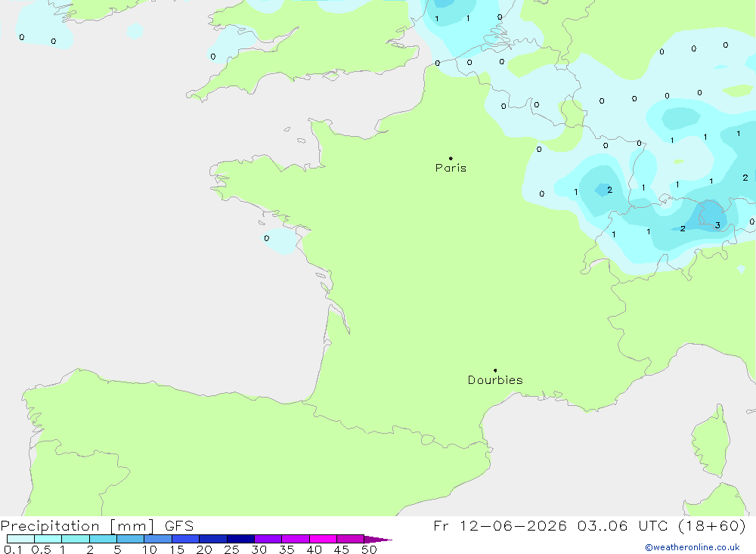The height and width of the screenshot is (554, 756).
Task: Select the black dot marker above Dourbies
Action: click(x=495, y=370)
